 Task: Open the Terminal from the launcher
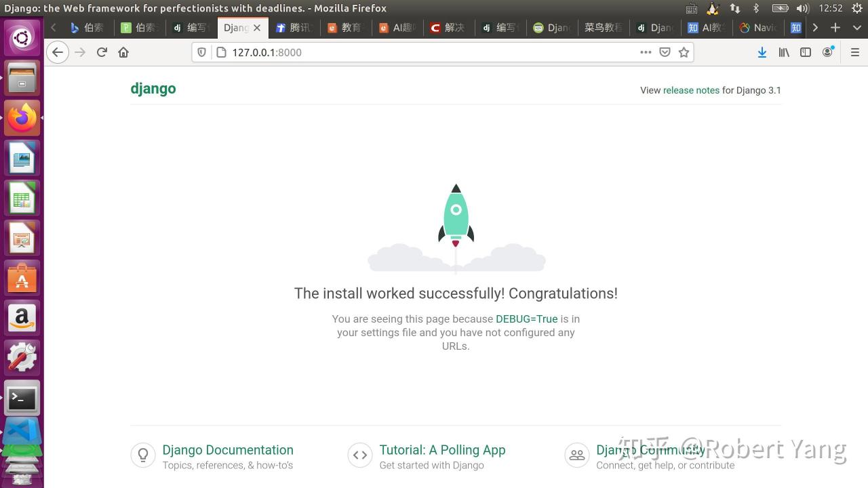tap(22, 398)
